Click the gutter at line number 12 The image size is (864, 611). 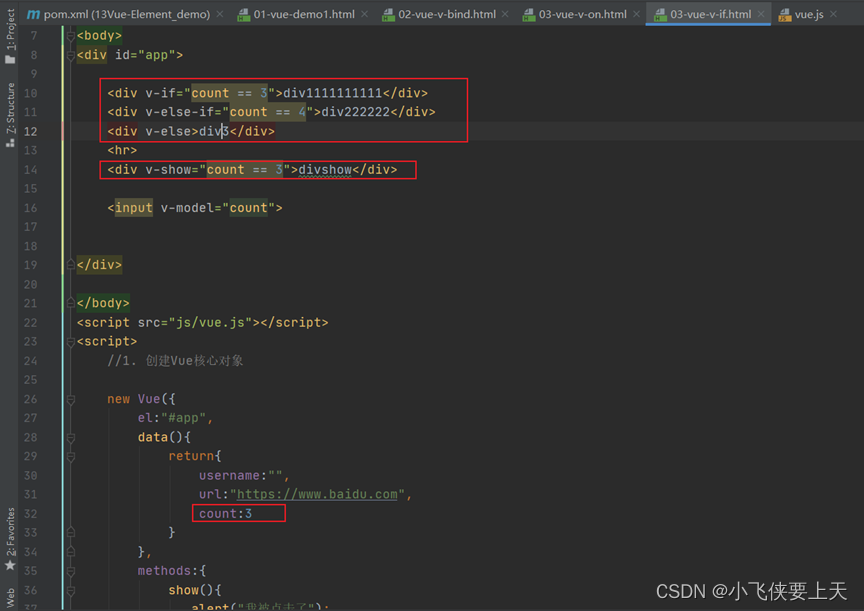(x=30, y=131)
